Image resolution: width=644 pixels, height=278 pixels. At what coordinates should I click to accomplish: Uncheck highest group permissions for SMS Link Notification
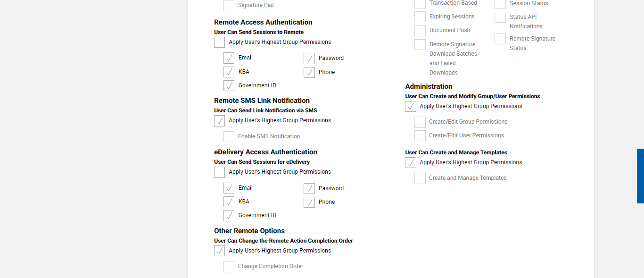point(220,121)
